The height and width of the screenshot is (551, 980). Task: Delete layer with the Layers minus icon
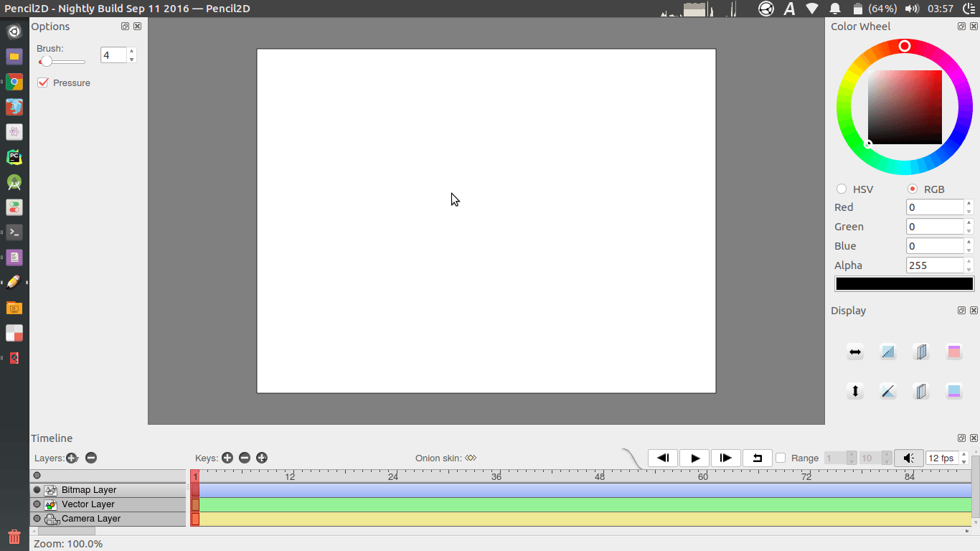91,458
